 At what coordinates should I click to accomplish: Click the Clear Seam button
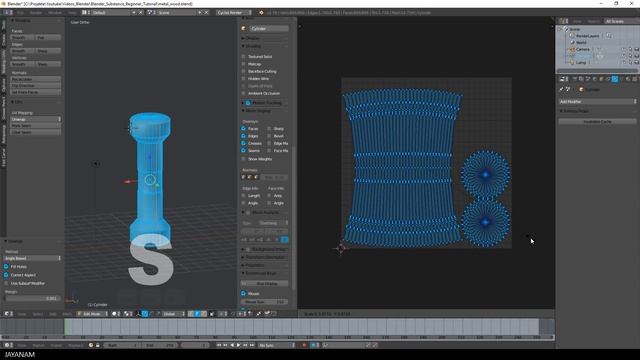(36, 132)
